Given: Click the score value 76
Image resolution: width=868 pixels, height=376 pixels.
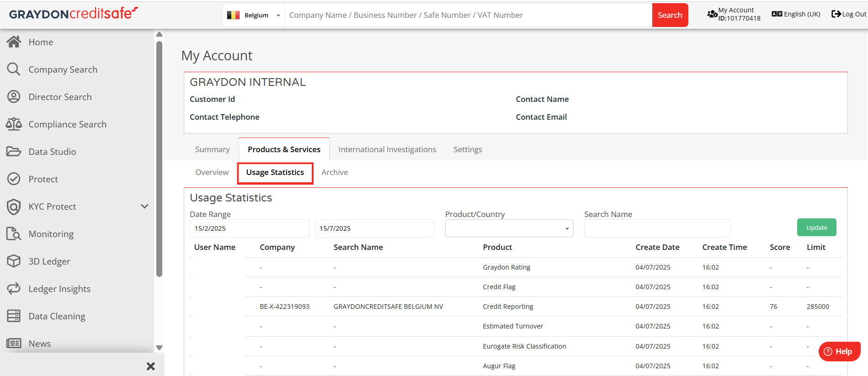Looking at the screenshot, I should coord(773,307).
